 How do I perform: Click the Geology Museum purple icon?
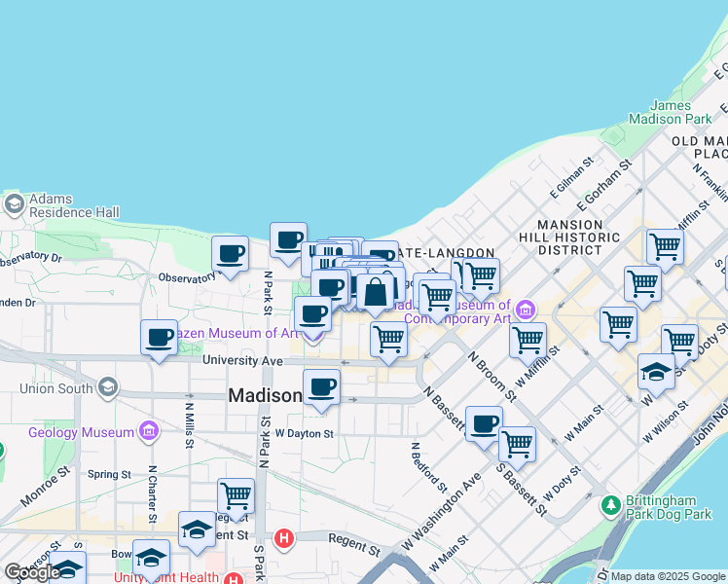tap(149, 432)
